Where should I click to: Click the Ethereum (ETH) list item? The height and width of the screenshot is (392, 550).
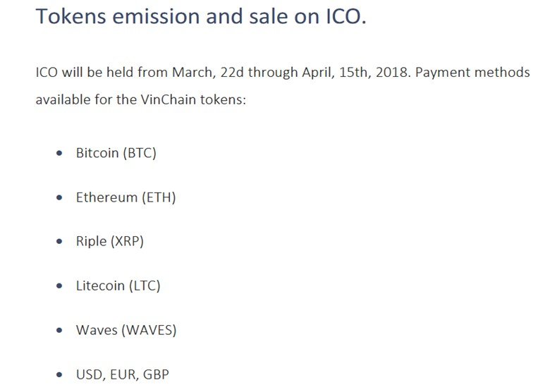(126, 197)
